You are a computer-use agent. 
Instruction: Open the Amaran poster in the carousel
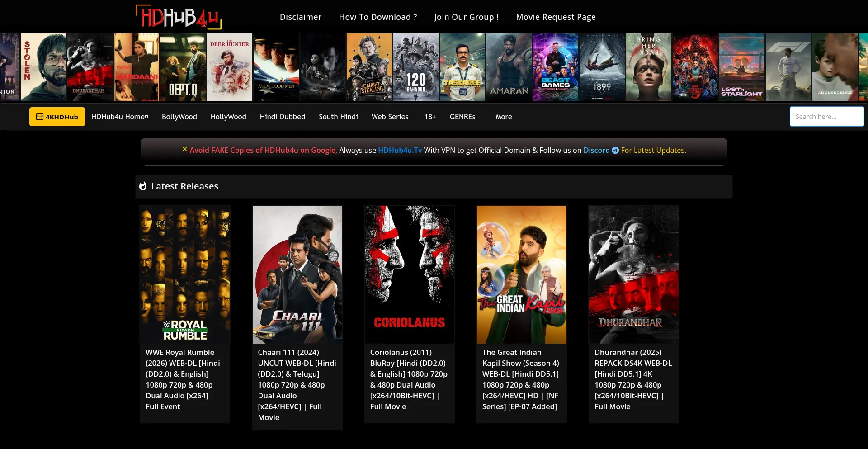click(x=509, y=67)
